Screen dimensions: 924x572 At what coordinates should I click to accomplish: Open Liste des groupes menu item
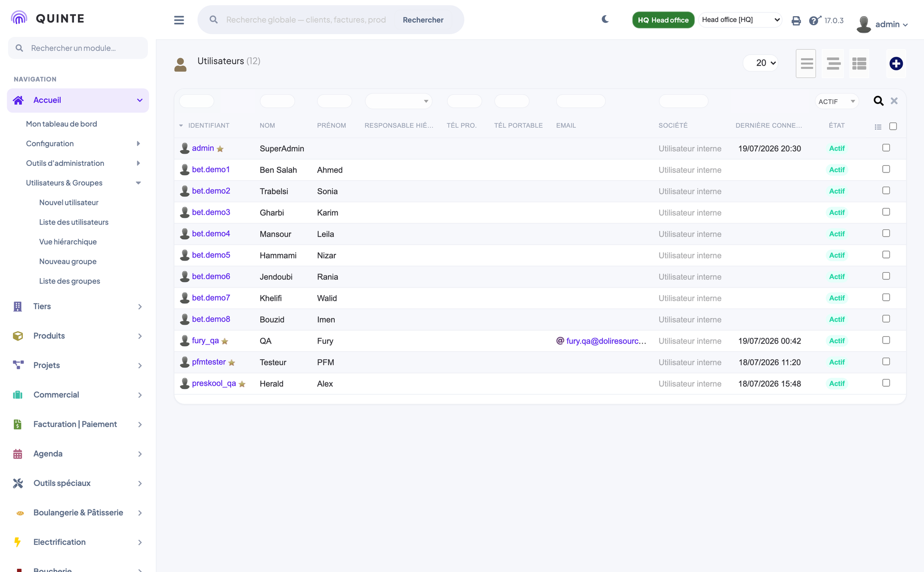(70, 281)
